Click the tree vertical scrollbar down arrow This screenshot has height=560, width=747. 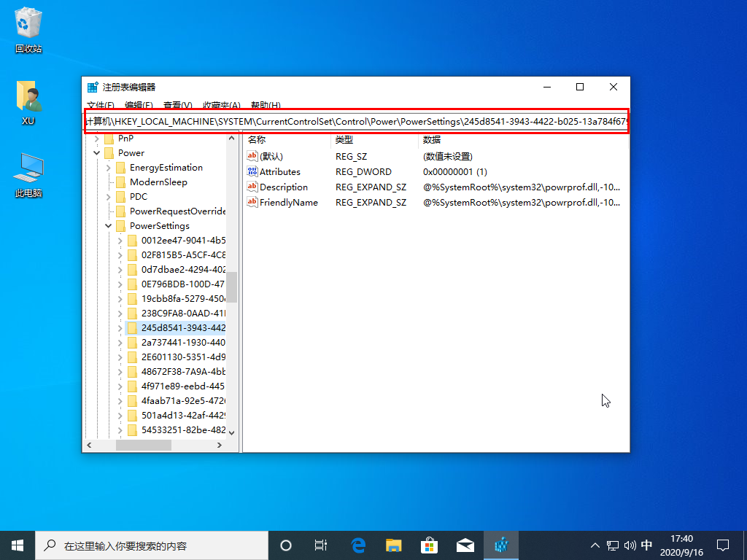pos(232,432)
